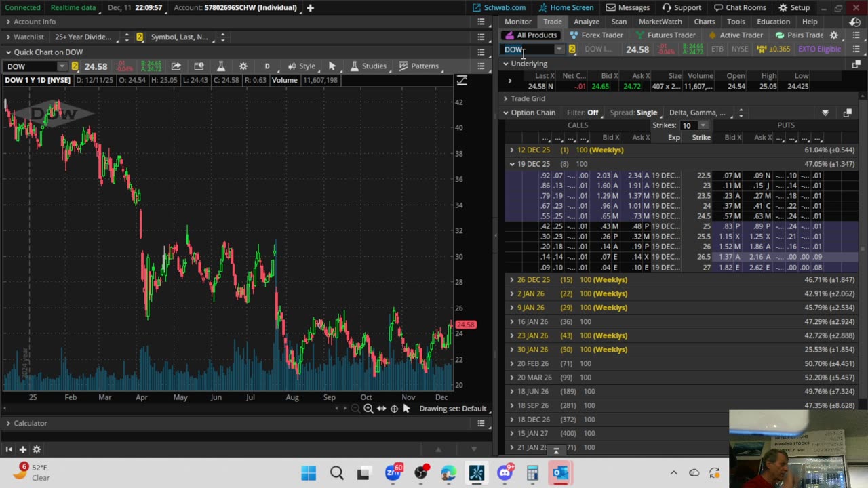Switch to the MarketWatch tab
The width and height of the screenshot is (868, 488).
pyautogui.click(x=660, y=22)
